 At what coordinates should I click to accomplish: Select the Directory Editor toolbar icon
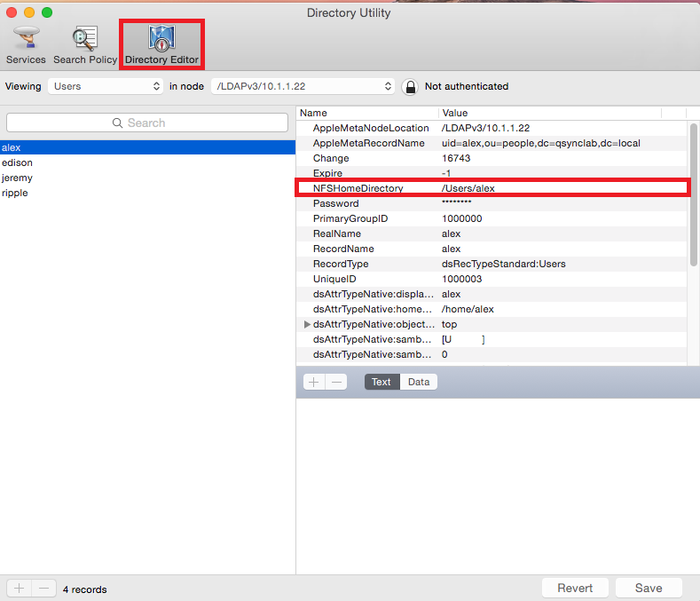pos(161,45)
